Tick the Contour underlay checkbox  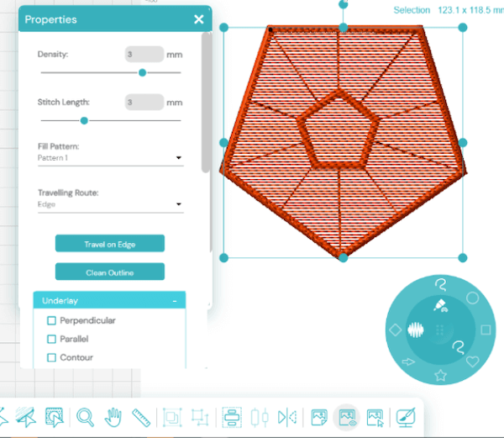52,357
